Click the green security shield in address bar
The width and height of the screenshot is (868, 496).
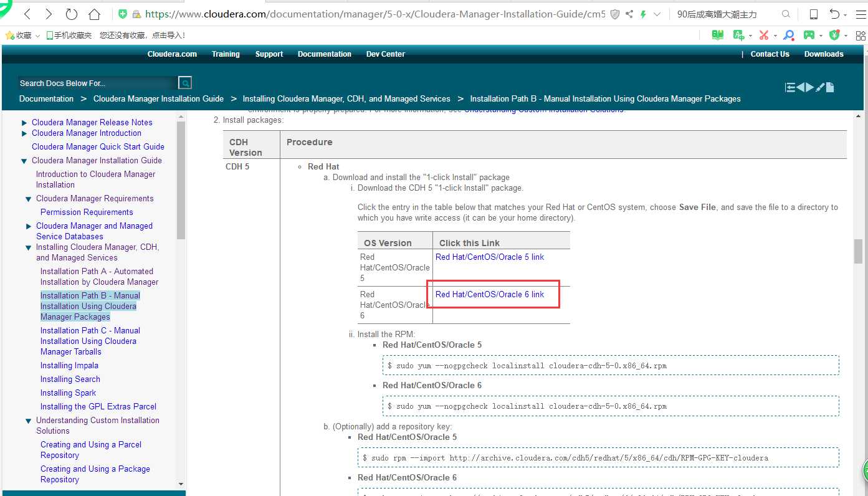123,14
